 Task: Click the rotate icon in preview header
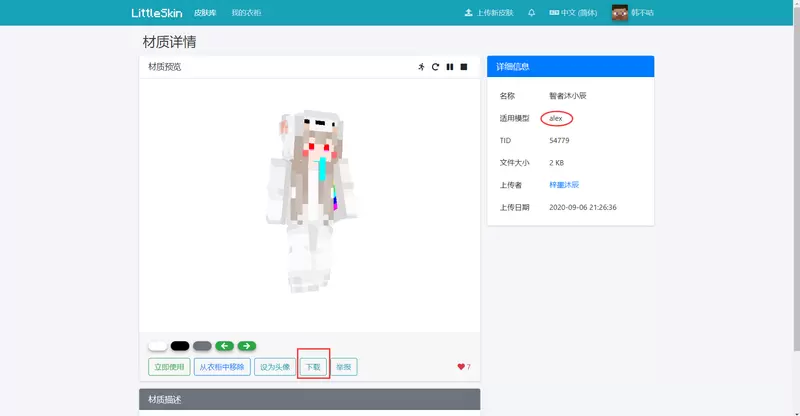(x=435, y=67)
